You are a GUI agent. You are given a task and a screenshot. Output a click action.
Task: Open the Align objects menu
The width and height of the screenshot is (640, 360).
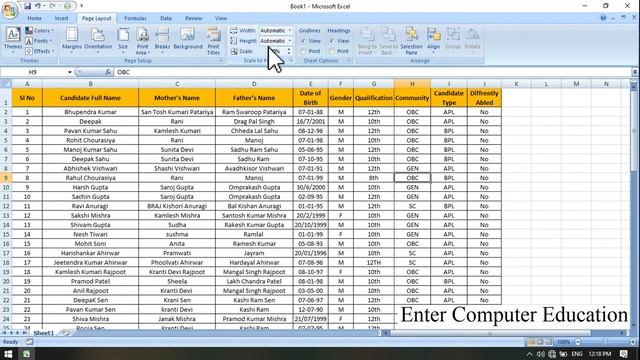pyautogui.click(x=433, y=41)
